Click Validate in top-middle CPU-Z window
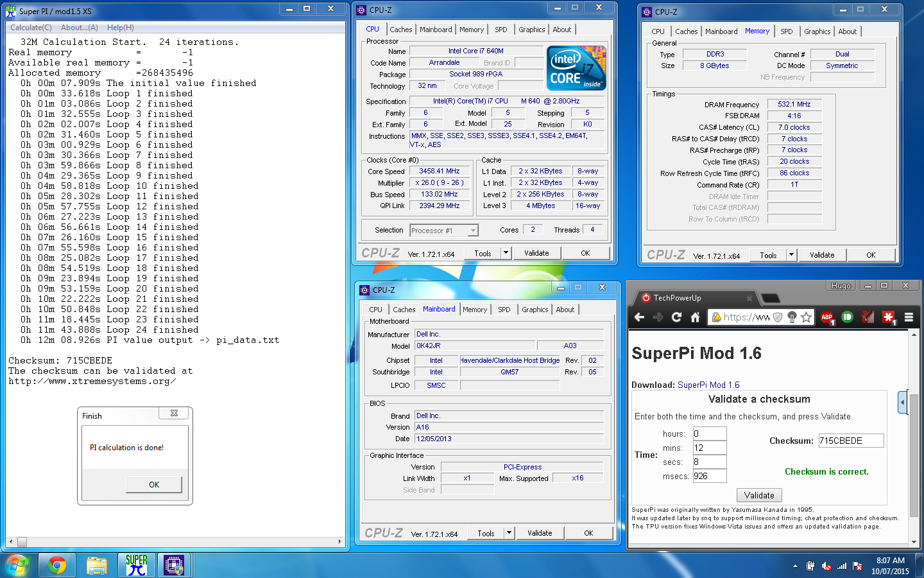 tap(536, 253)
